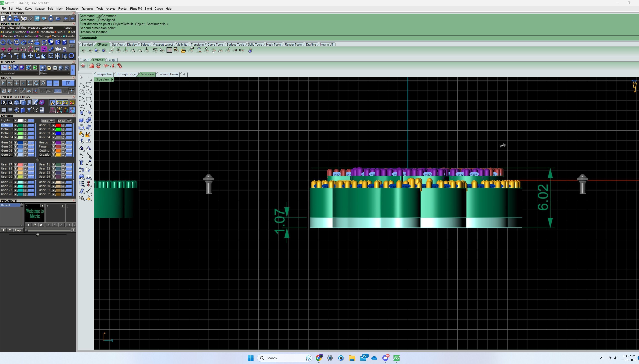
Task: Click the undo CPlane change icon
Action: click(x=155, y=50)
